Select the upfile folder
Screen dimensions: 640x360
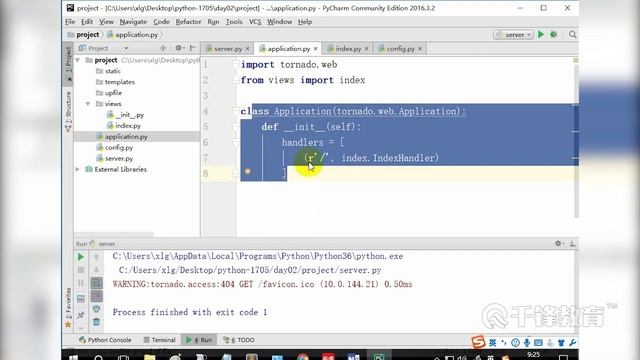109,93
